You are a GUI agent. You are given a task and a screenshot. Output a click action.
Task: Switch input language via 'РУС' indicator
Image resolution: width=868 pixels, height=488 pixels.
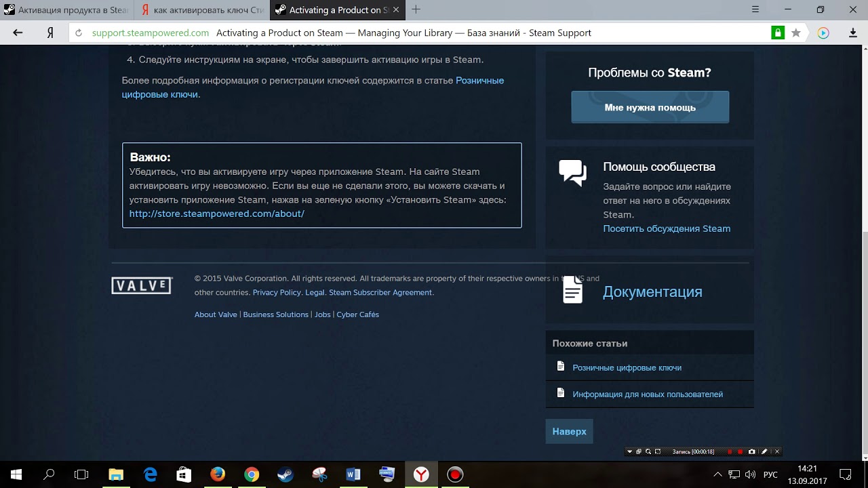coord(770,474)
